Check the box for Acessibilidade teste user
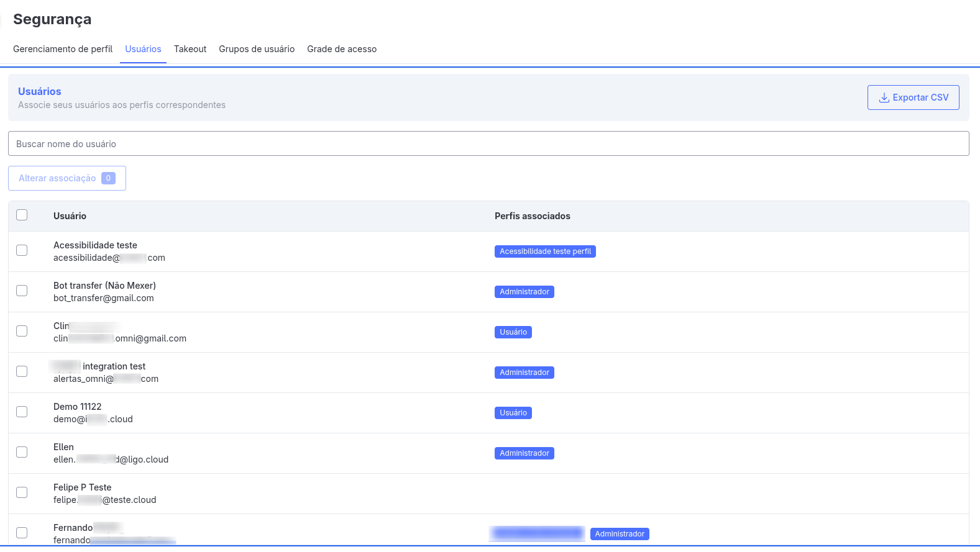 tap(22, 250)
